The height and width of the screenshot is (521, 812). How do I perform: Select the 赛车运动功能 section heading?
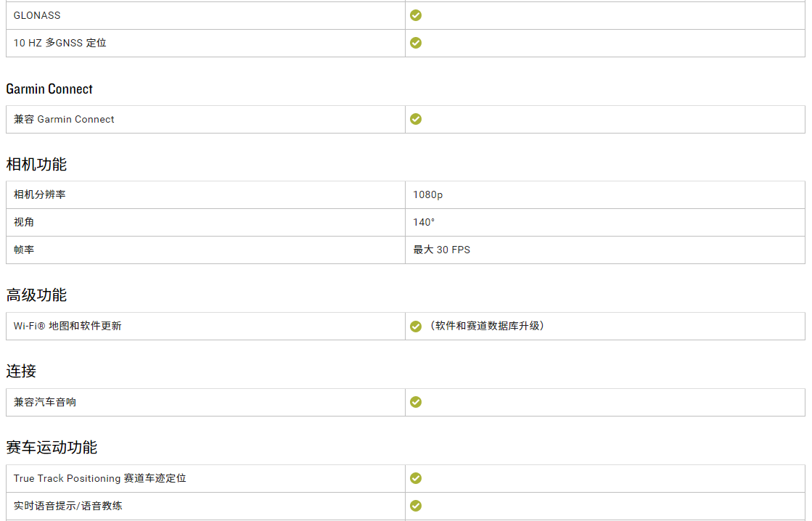point(52,448)
